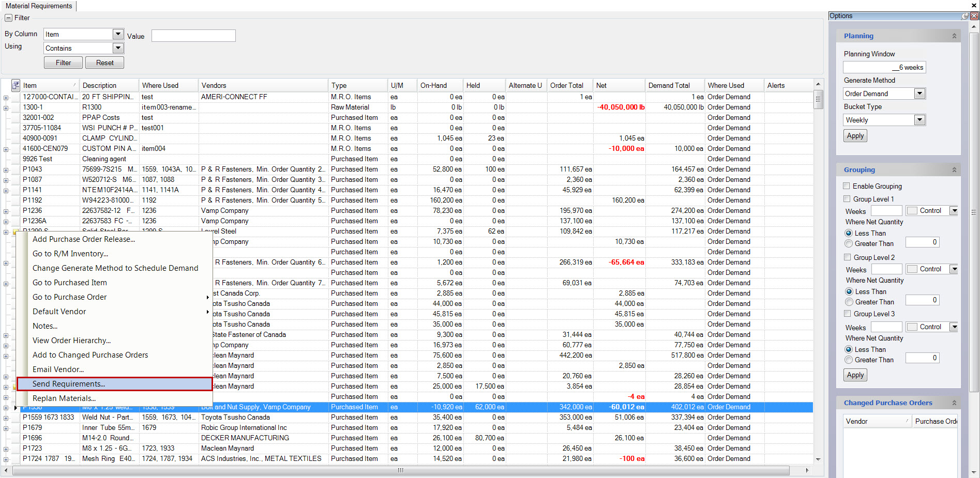Viewport: 980px width, 478px height.
Task: Select Less Than under Group Level 2
Action: tap(849, 291)
